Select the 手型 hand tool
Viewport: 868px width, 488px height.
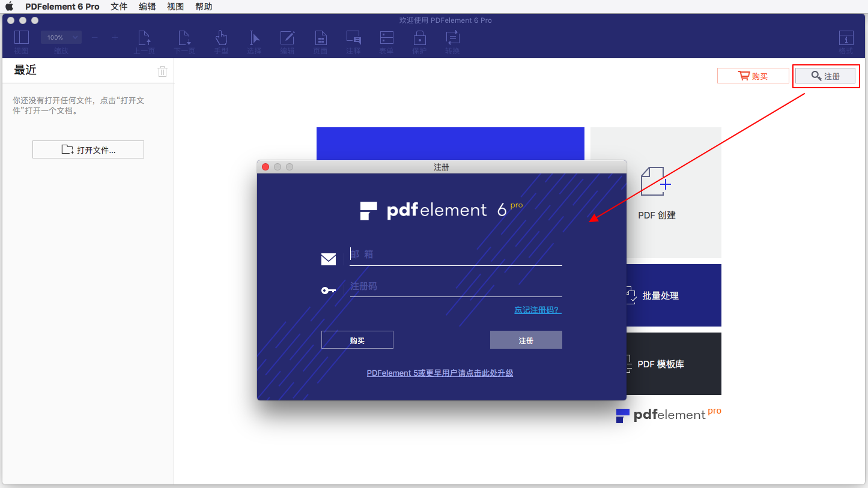coord(221,38)
